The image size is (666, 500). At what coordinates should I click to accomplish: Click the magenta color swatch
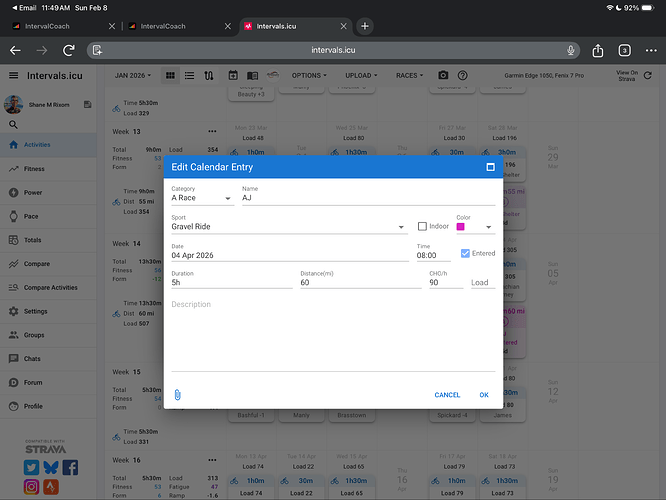(x=462, y=228)
